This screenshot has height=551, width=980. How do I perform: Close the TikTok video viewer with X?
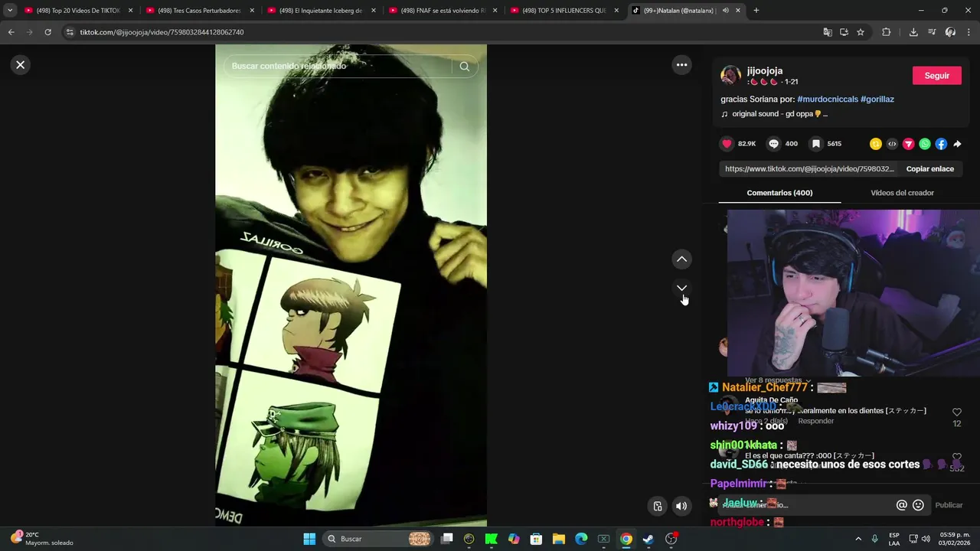(21, 65)
